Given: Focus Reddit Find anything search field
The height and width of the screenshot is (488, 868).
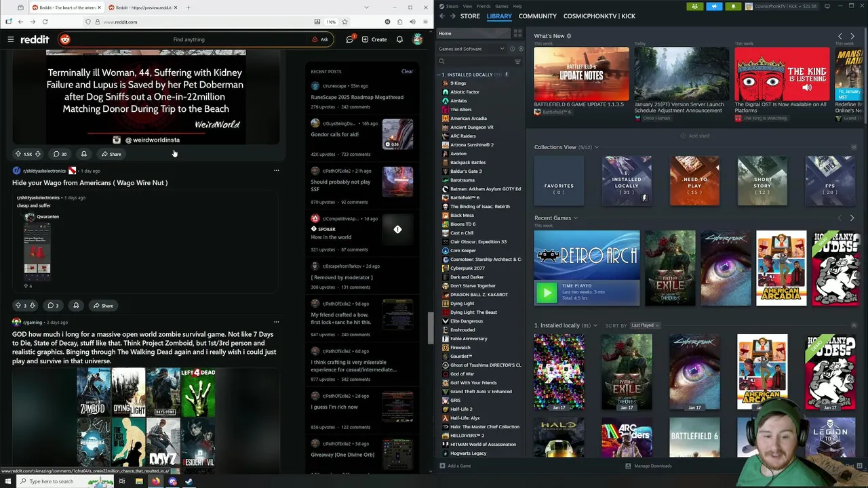Looking at the screenshot, I should [189, 39].
